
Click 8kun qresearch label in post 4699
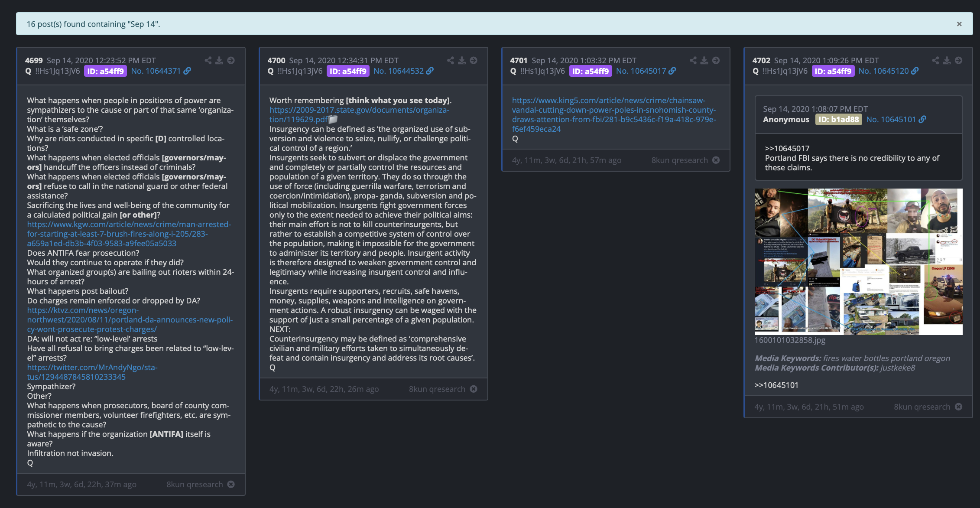[x=195, y=485]
